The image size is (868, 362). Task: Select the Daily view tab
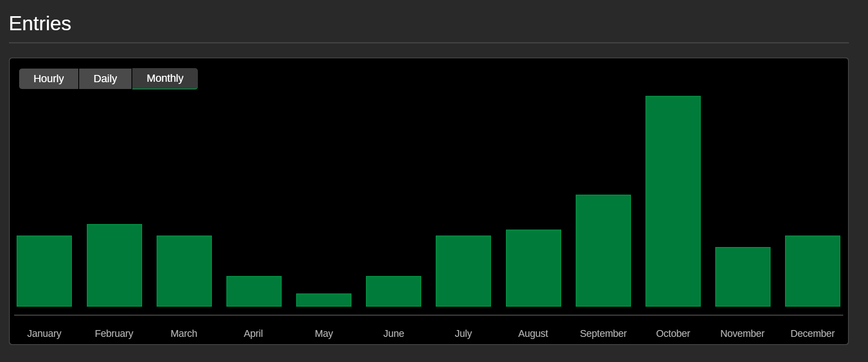tap(105, 79)
